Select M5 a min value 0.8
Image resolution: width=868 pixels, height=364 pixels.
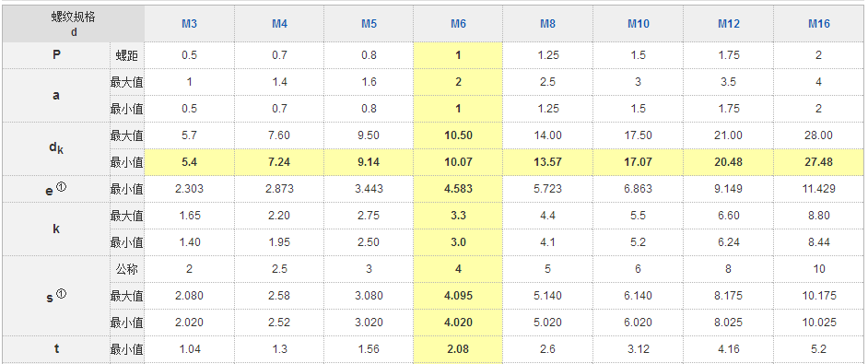click(x=369, y=109)
